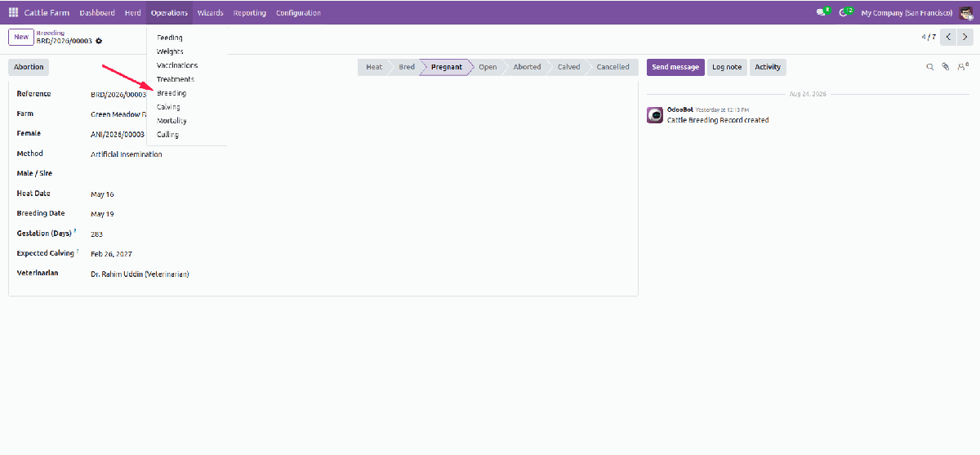Click Log note button
The image size is (980, 455).
click(x=727, y=67)
